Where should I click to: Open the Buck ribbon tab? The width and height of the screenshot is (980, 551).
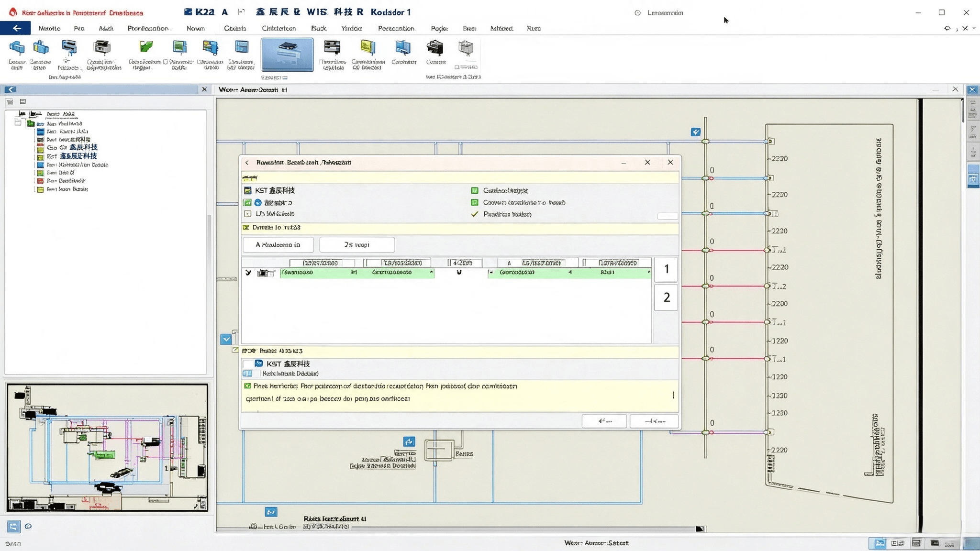(x=319, y=28)
